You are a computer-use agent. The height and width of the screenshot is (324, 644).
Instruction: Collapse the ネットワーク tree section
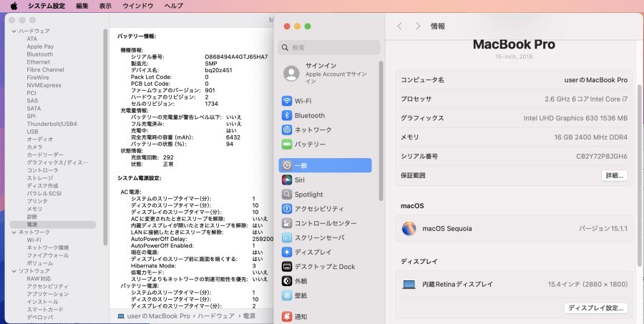tap(14, 232)
